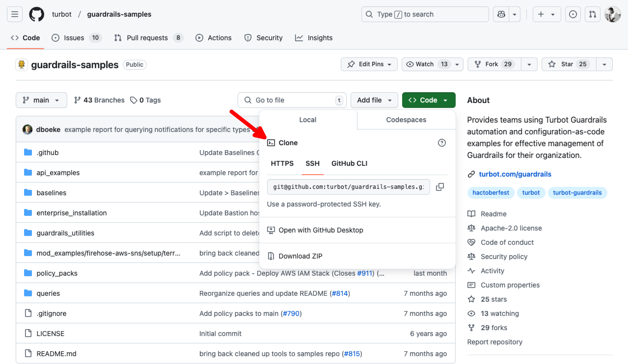Click the user profile avatar
The image size is (628, 364).
point(612,14)
